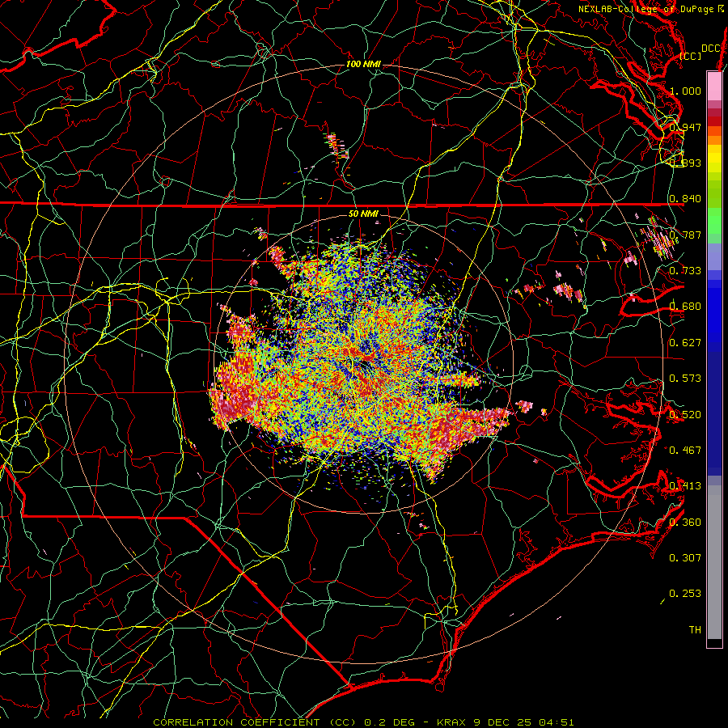Select the 0.787 scale value
Image resolution: width=728 pixels, height=728 pixels.
click(685, 235)
